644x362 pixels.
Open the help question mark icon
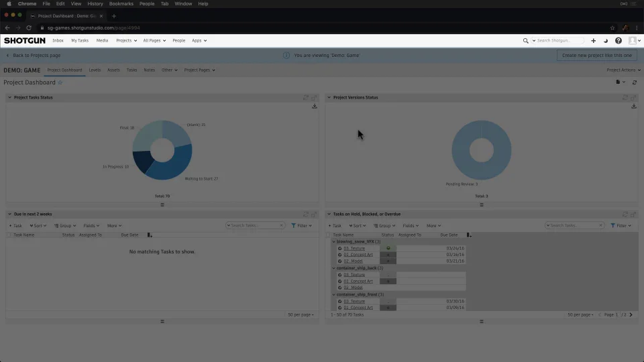click(x=618, y=41)
